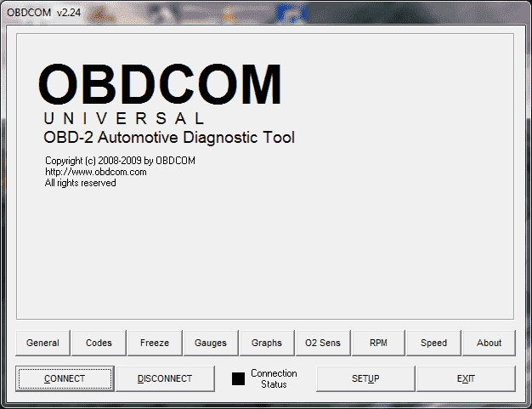
Task: Open the Speed screen
Action: [x=433, y=343]
